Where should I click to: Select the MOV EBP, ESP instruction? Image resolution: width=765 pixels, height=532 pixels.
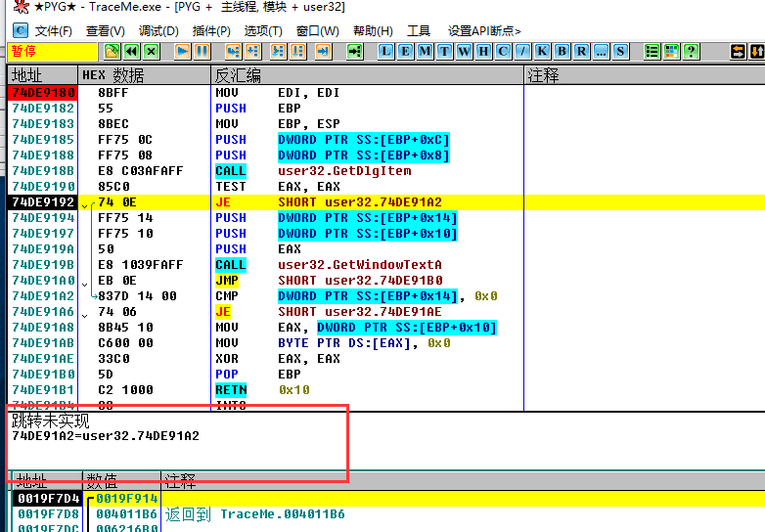point(278,124)
